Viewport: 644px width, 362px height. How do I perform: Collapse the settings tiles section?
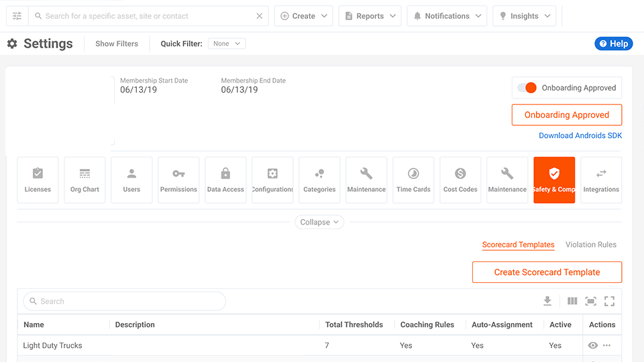pyautogui.click(x=319, y=222)
